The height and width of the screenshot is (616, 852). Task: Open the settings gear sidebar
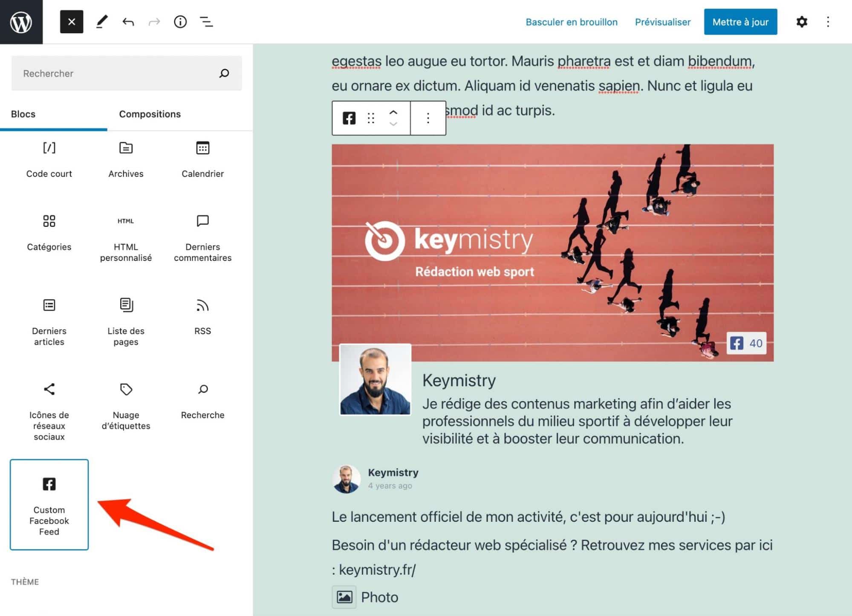click(802, 22)
